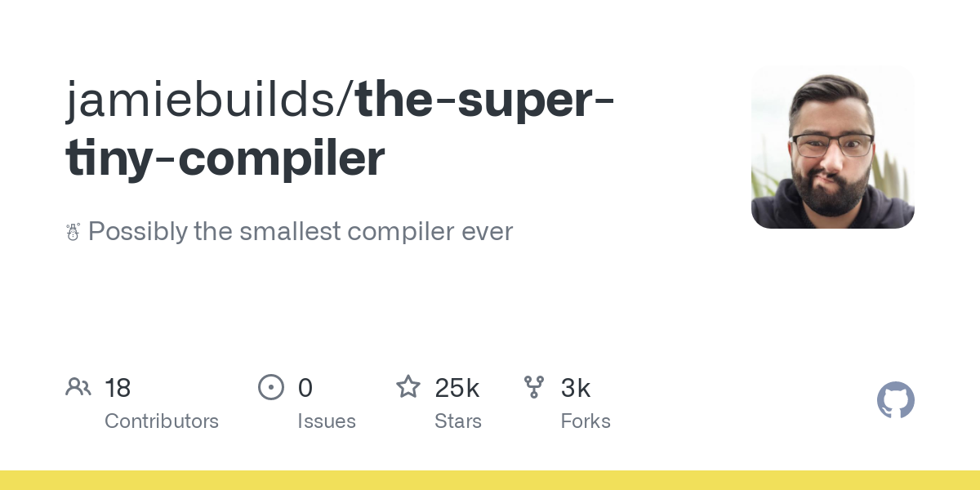Viewport: 980px width, 490px height.
Task: Click the 'tiny-compiler' second title line
Action: pos(225,158)
